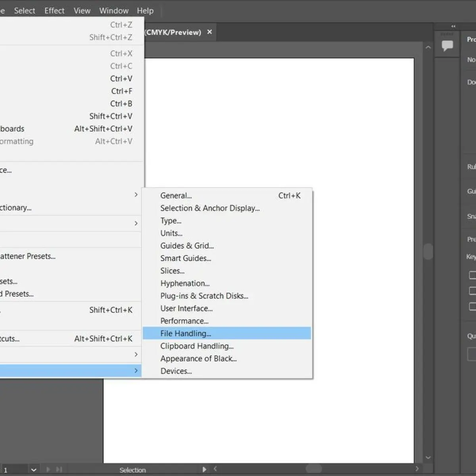Click the horizontal scrollbar thumb
476x476 pixels.
[314, 469]
